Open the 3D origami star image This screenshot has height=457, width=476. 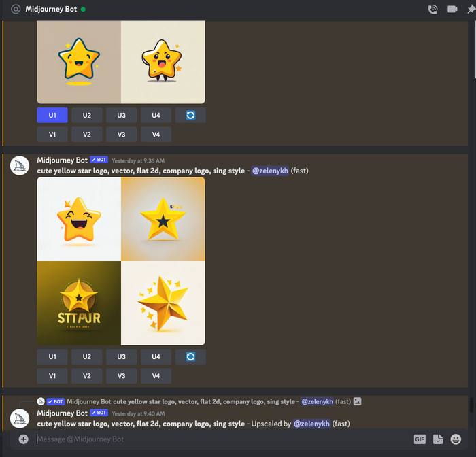coord(163,303)
